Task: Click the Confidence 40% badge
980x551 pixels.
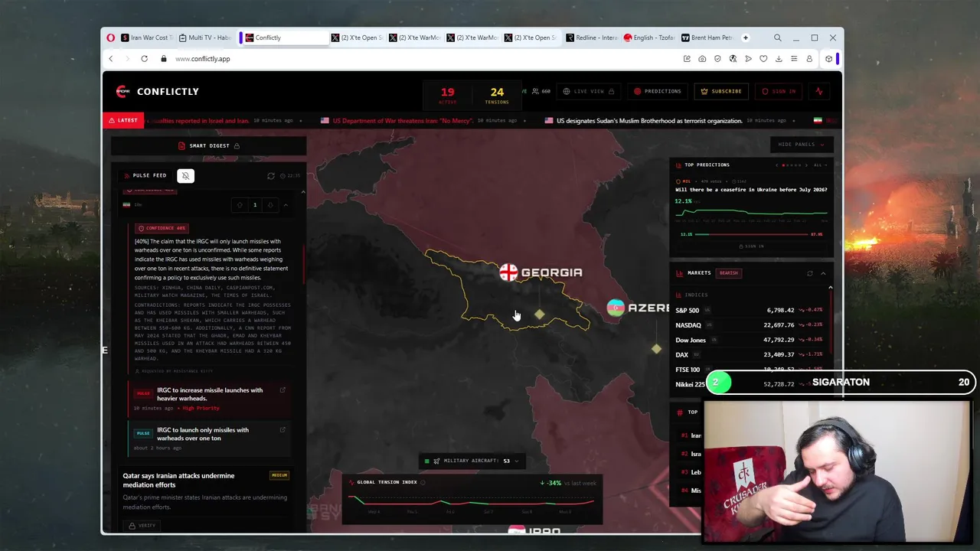Action: 161,228
